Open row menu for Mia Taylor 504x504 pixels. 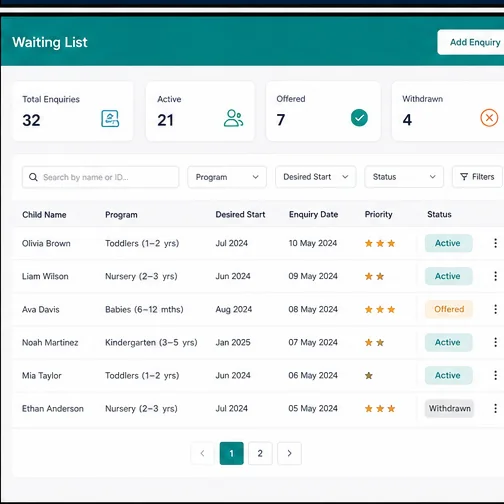tap(495, 375)
